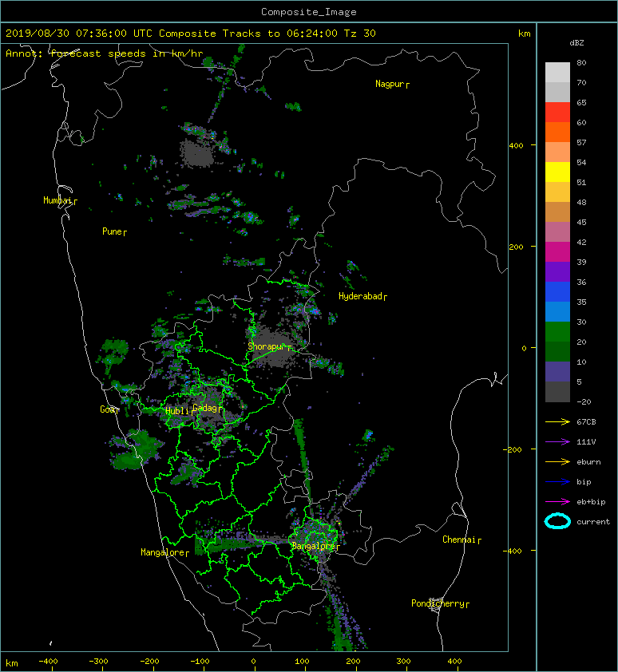Click the Chennai city label

[x=462, y=540]
